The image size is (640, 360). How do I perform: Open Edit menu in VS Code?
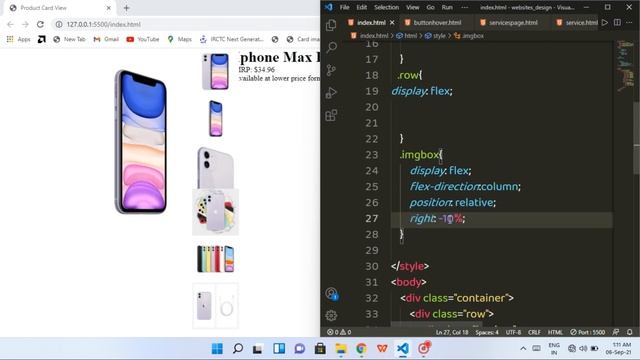(x=362, y=7)
